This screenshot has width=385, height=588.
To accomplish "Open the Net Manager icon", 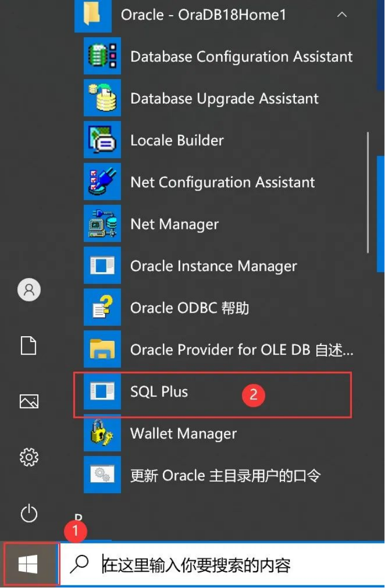I will [102, 224].
